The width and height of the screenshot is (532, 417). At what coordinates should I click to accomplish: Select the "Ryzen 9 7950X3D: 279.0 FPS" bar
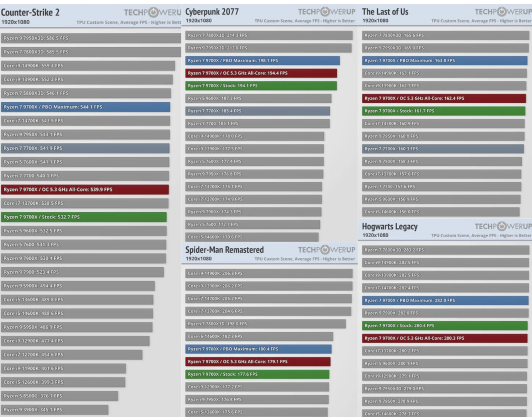click(x=445, y=388)
